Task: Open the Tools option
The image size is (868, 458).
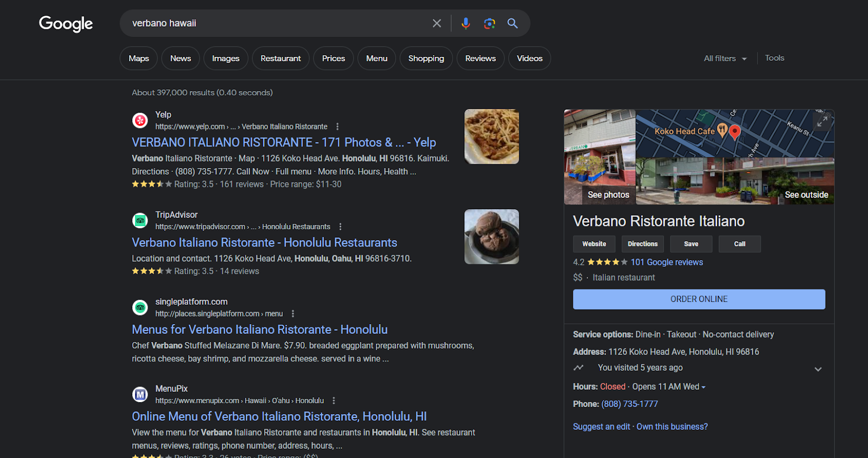Action: point(775,58)
